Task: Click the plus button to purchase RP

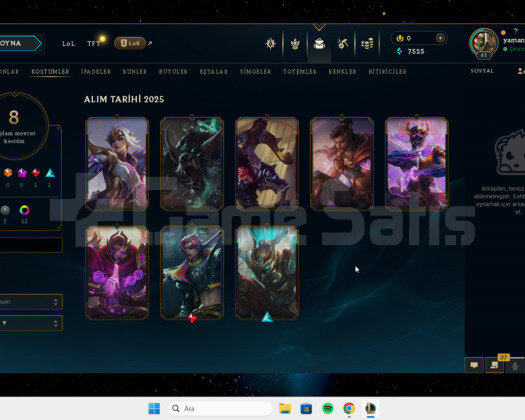Action: 440,38
